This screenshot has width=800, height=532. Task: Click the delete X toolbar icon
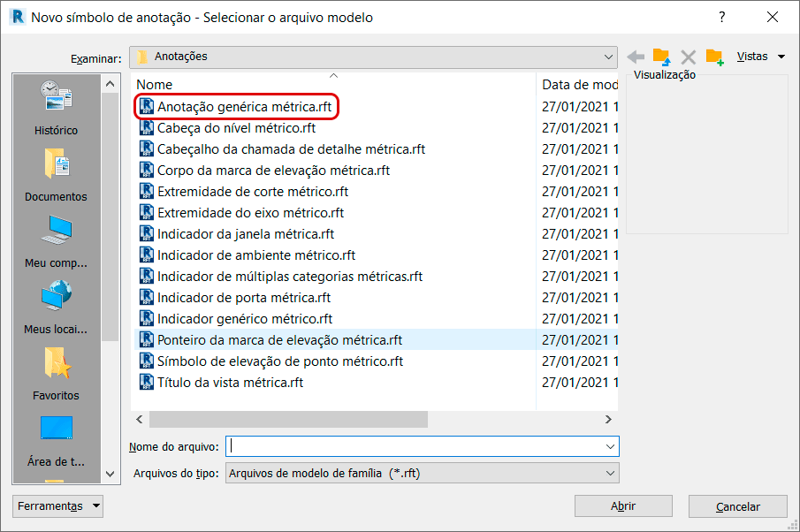tap(689, 57)
